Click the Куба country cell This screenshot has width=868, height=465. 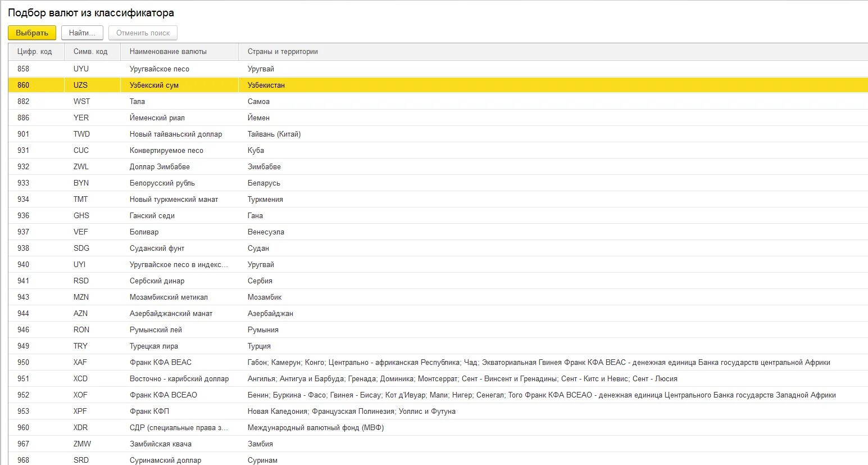(553, 150)
